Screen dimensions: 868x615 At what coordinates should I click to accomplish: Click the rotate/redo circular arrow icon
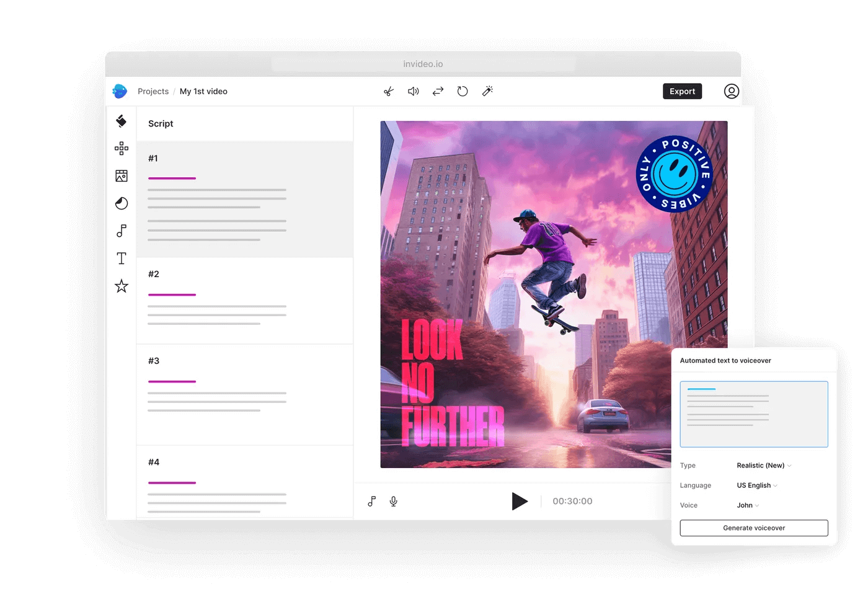[463, 91]
